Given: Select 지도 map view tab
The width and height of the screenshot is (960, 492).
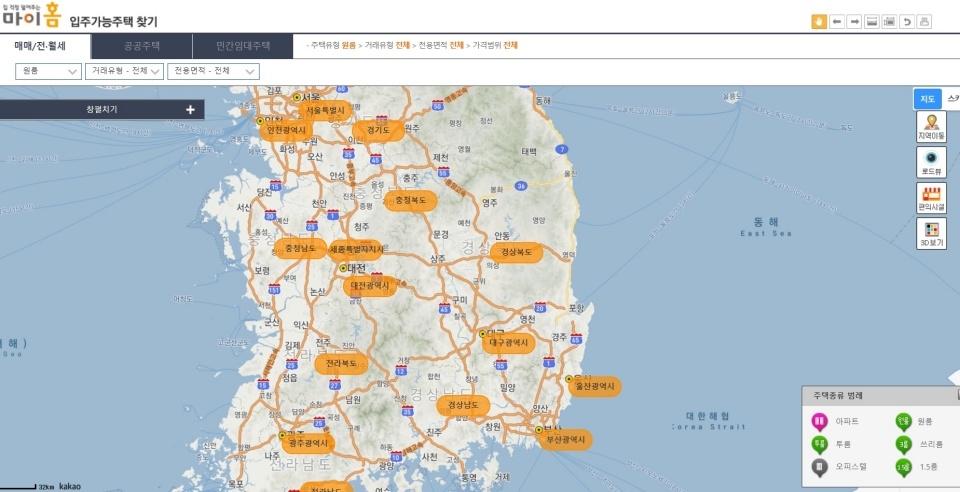Looking at the screenshot, I should (x=928, y=99).
